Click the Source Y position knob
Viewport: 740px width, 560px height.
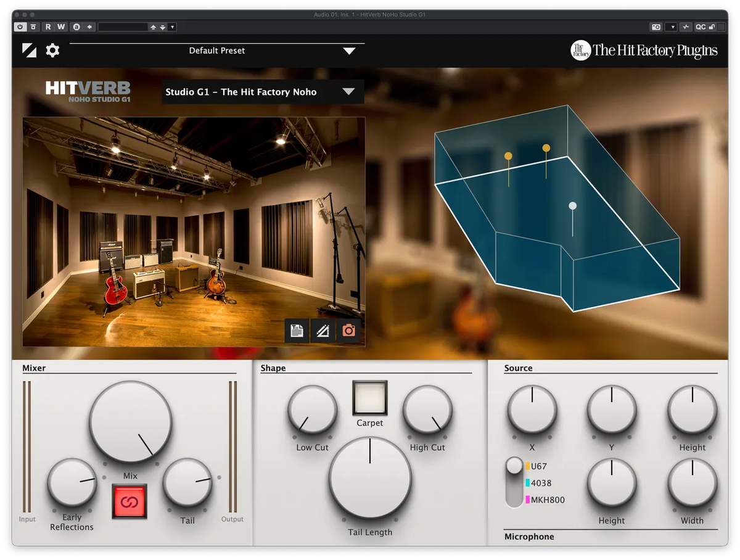click(612, 410)
